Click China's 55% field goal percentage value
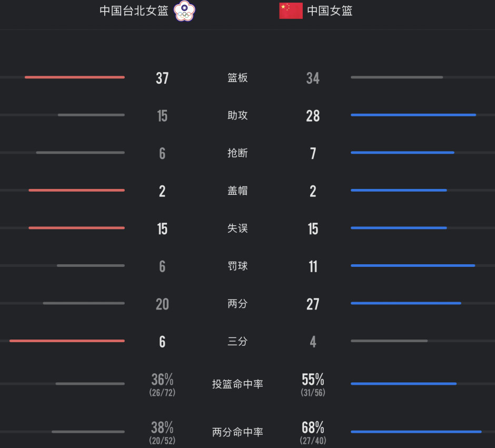Viewport: 495px width, 448px height. (313, 380)
